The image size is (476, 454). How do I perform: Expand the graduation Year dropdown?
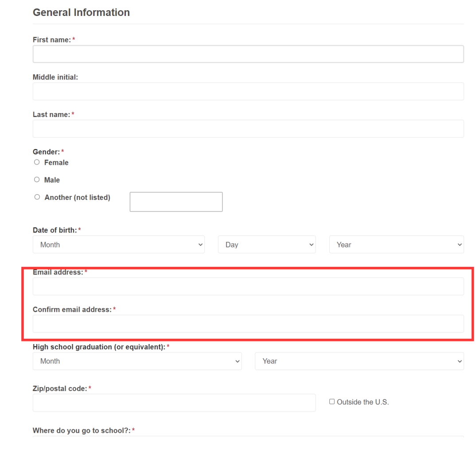click(x=359, y=361)
